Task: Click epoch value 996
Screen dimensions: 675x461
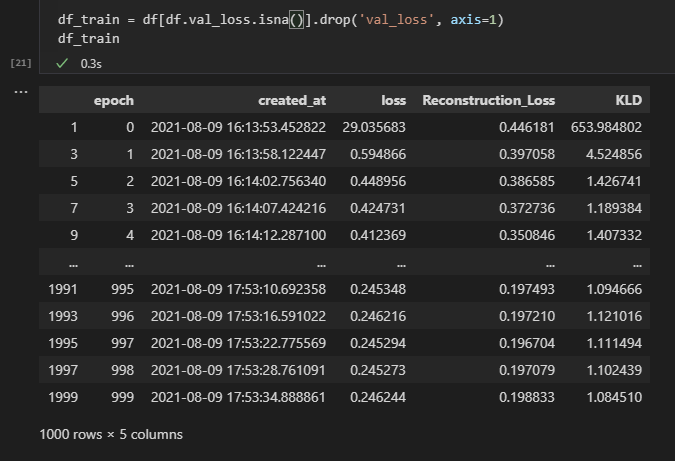Action: [x=123, y=316]
